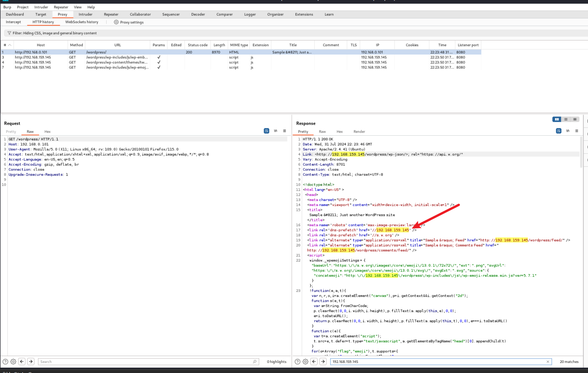
Task: Select the Request Hex view tab
Action: [x=47, y=131]
